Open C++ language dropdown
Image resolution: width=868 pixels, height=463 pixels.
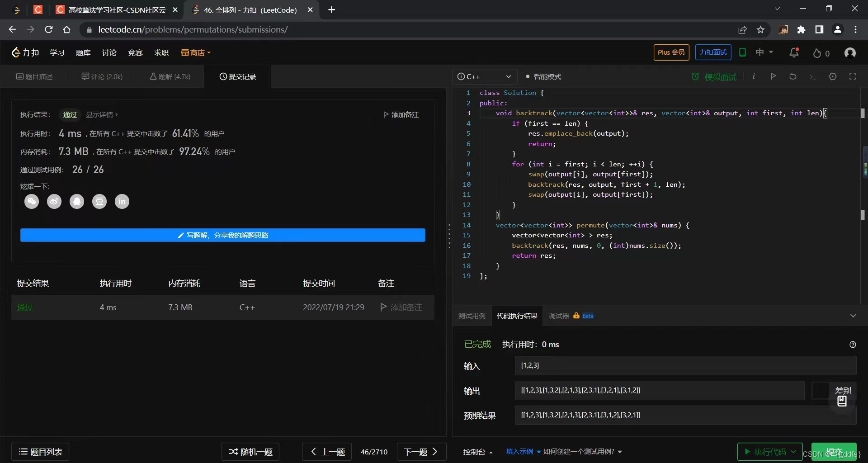(485, 77)
